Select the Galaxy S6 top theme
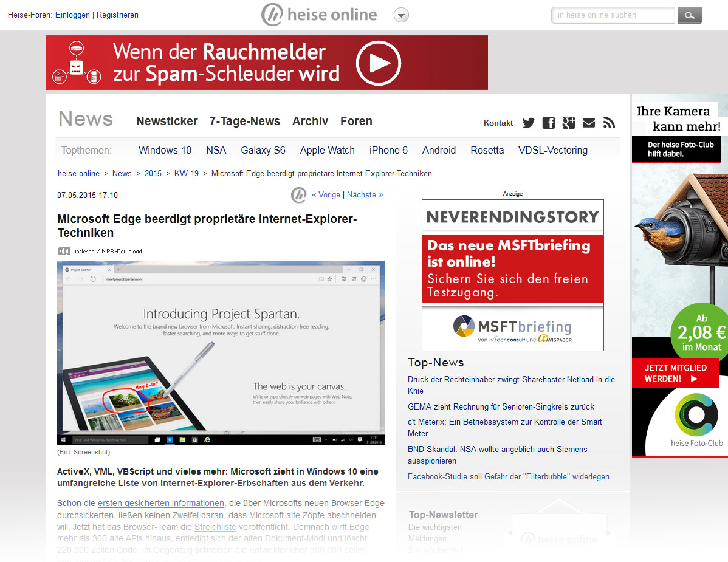Viewport: 728px width, 562px height. (x=263, y=150)
